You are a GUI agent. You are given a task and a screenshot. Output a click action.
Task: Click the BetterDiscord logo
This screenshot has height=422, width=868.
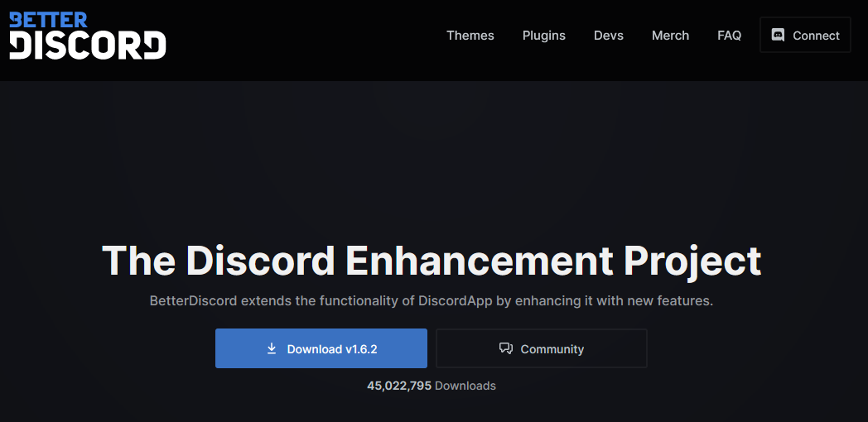[x=88, y=36]
